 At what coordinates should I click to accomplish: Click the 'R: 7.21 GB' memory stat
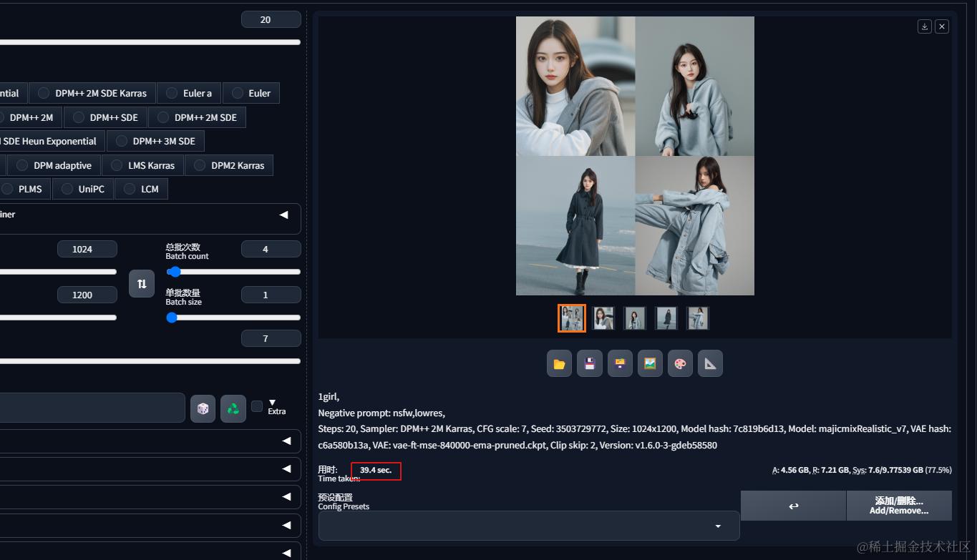coord(831,470)
